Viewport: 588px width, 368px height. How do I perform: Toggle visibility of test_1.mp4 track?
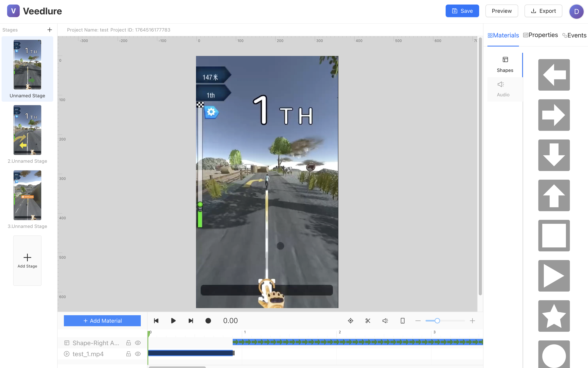point(138,354)
